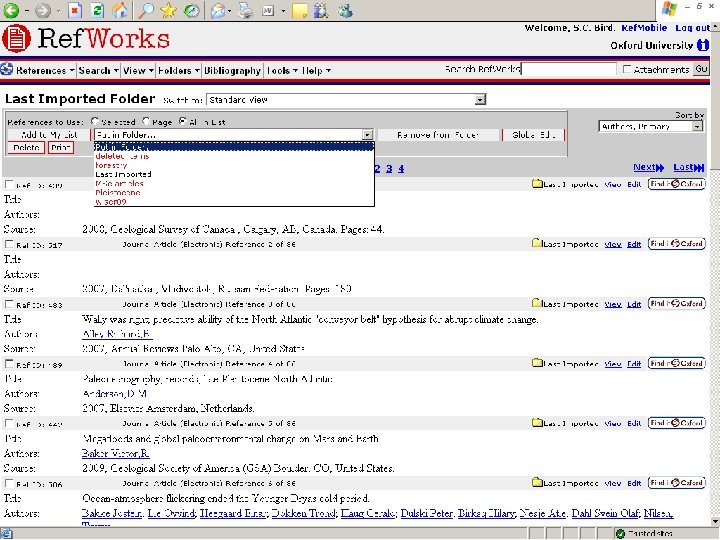Select the 'Page' references radio button
The width and height of the screenshot is (720, 540).
coord(146,121)
